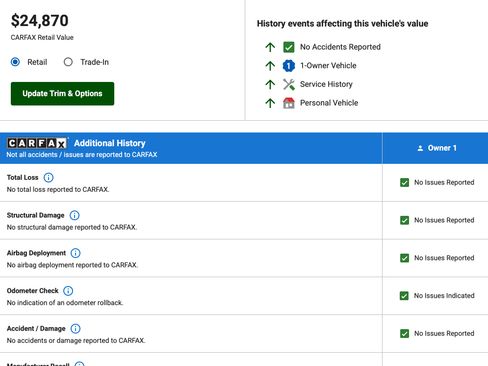Open Odometer Check info icon
Viewport: 488px width, 366px height.
click(x=68, y=291)
